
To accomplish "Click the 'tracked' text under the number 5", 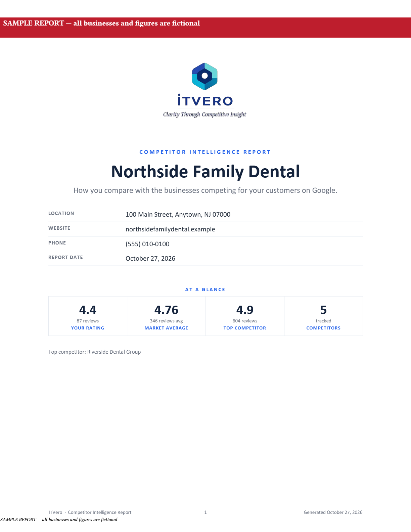I will pos(323,321).
